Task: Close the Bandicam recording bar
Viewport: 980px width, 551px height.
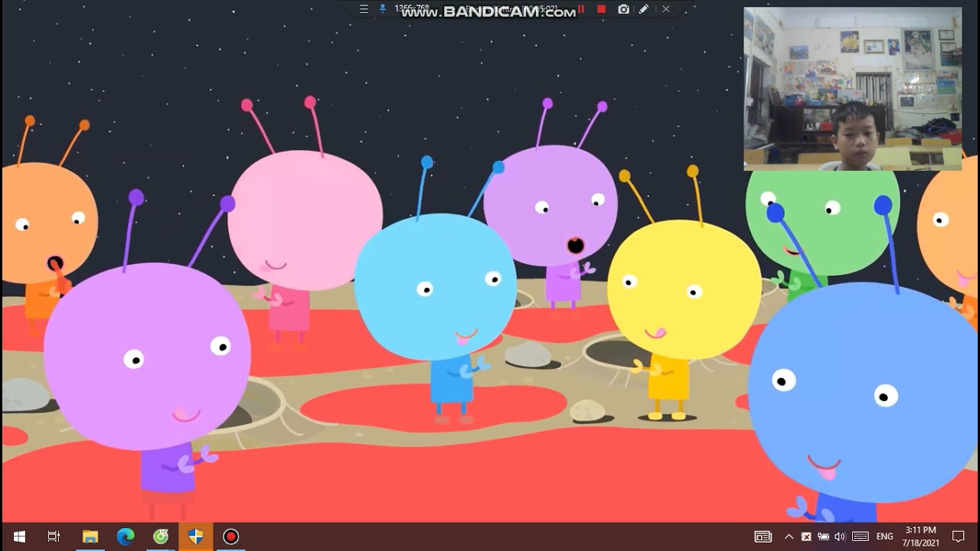Action: point(666,9)
